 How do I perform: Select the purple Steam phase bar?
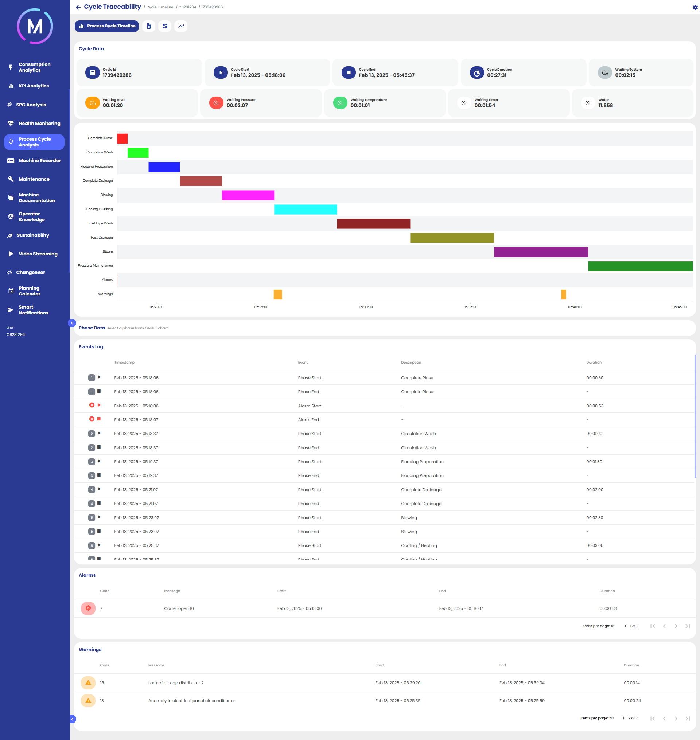point(541,252)
